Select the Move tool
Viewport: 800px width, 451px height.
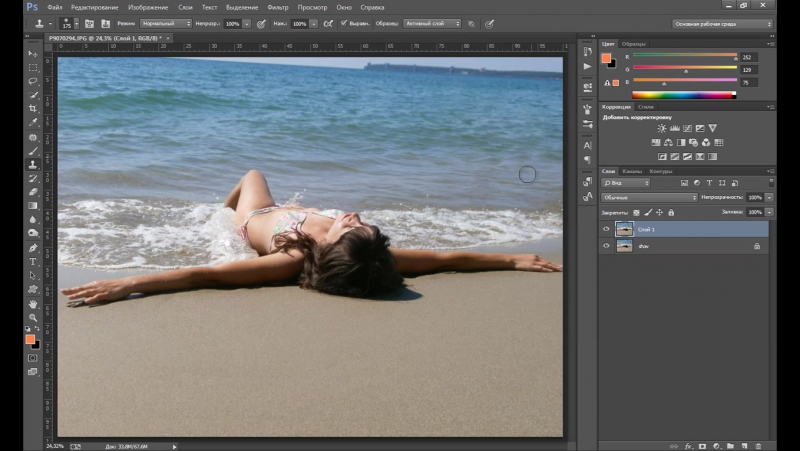coord(33,53)
